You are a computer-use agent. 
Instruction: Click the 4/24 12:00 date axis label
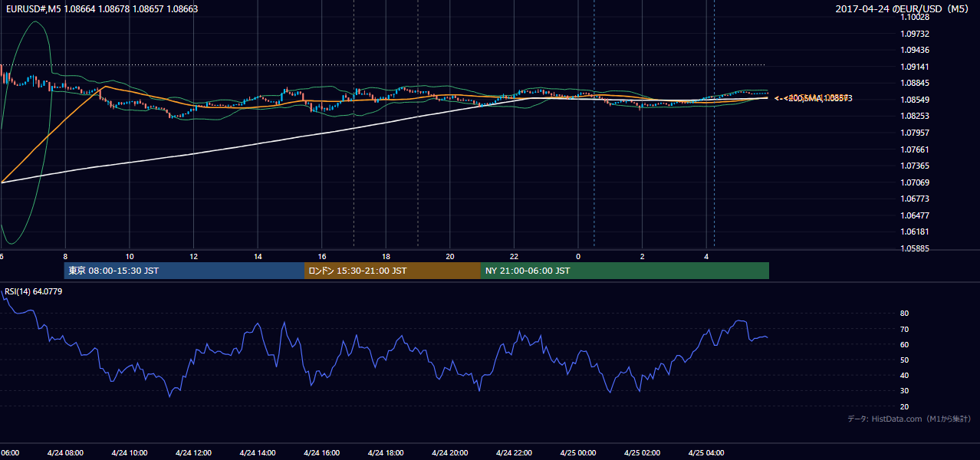point(193,452)
